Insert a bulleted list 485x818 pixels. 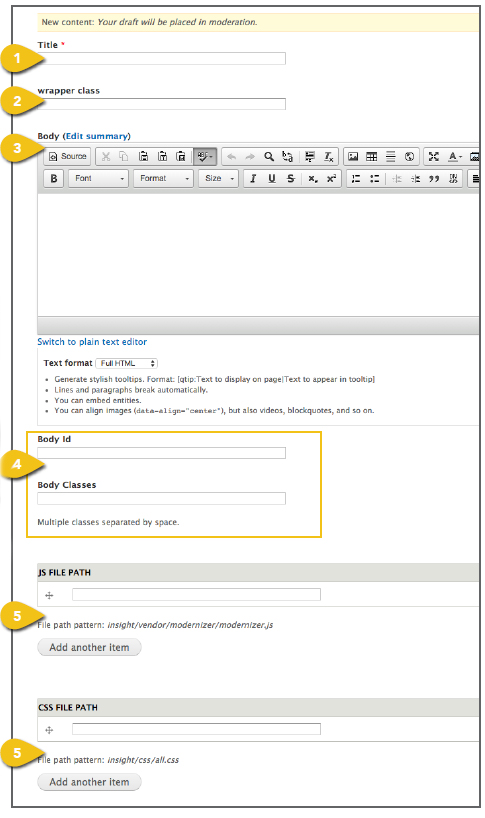(374, 178)
